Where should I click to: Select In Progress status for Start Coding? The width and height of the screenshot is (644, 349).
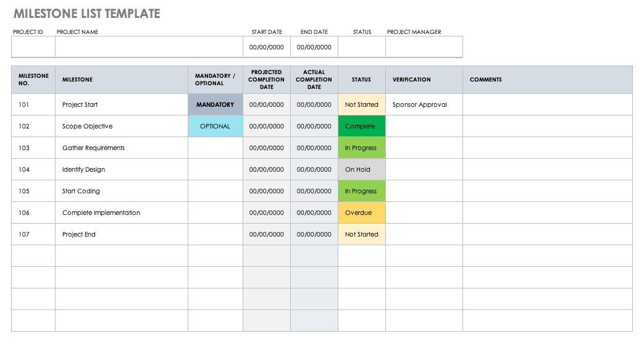(x=361, y=191)
